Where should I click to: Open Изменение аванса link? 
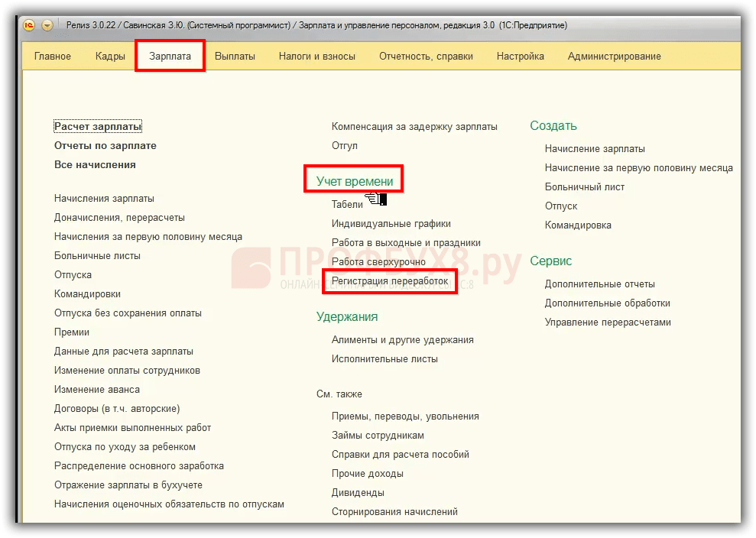pyautogui.click(x=97, y=390)
